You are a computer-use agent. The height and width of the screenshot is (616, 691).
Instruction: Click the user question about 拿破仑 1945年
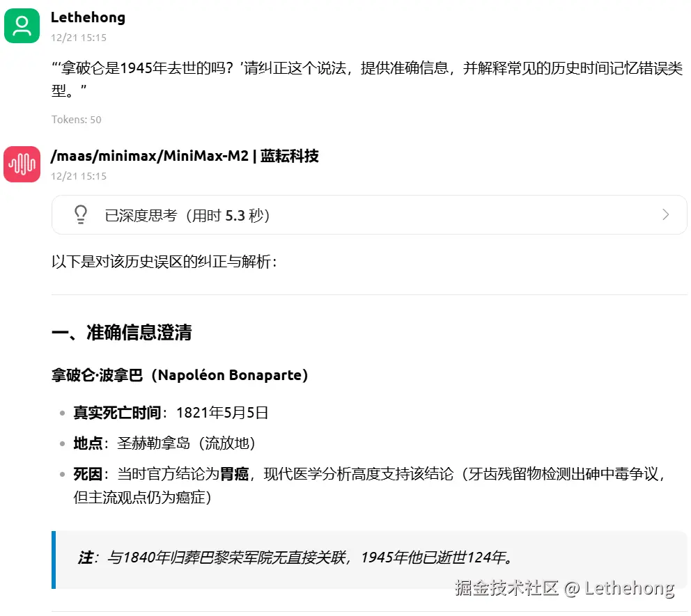click(367, 79)
